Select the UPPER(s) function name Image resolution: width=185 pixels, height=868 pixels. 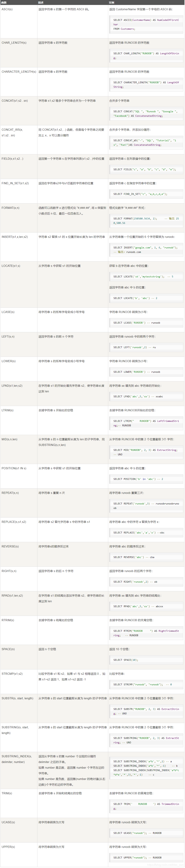[x=8, y=847]
